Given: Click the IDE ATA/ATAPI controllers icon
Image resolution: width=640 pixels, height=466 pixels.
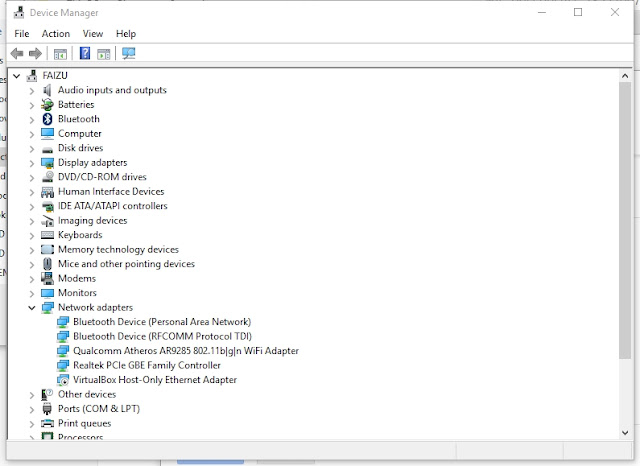Looking at the screenshot, I should pyautogui.click(x=48, y=206).
